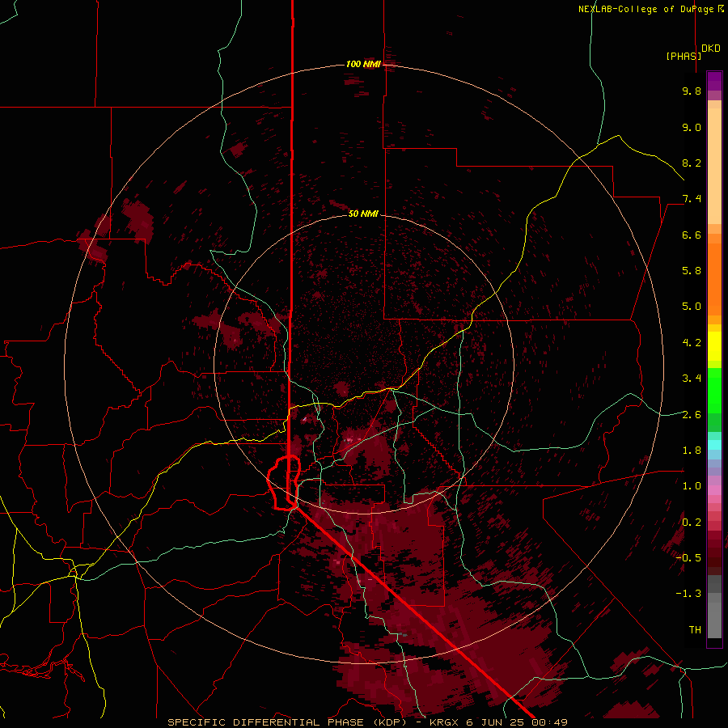Click the 9.0 value on the scale
The height and width of the screenshot is (728, 728).
click(x=692, y=127)
